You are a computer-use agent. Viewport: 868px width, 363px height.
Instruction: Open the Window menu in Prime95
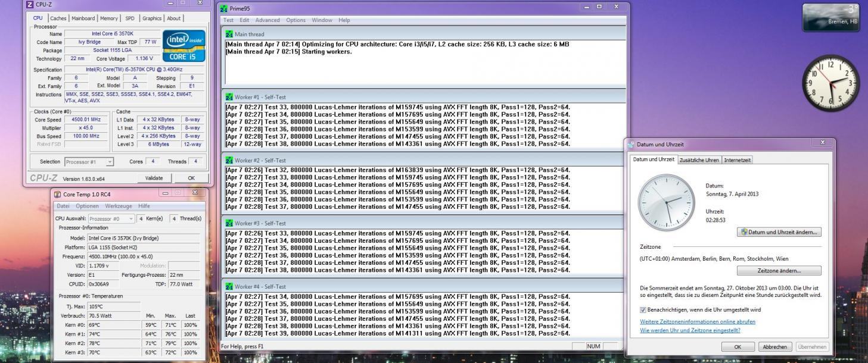tap(322, 20)
